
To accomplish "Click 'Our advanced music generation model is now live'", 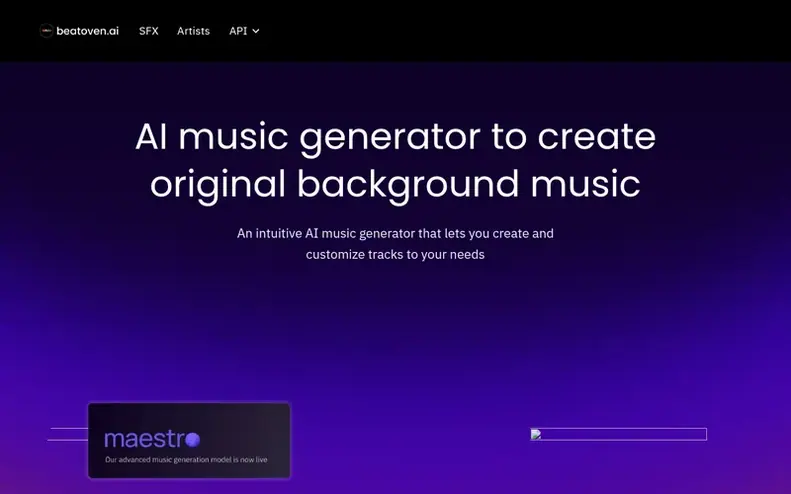I will [186, 460].
